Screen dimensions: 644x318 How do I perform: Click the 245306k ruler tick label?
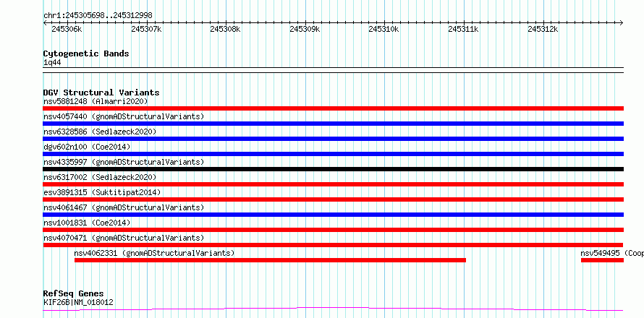coord(67,29)
